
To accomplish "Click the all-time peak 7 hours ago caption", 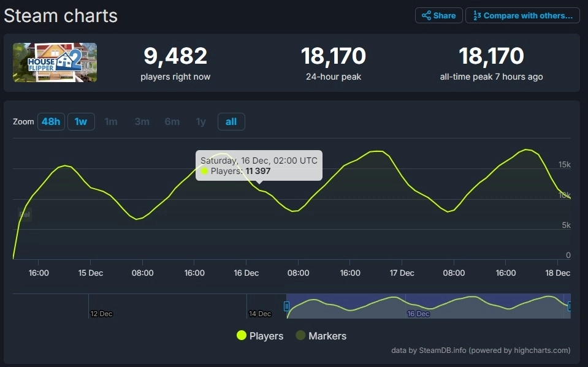I will 491,77.
